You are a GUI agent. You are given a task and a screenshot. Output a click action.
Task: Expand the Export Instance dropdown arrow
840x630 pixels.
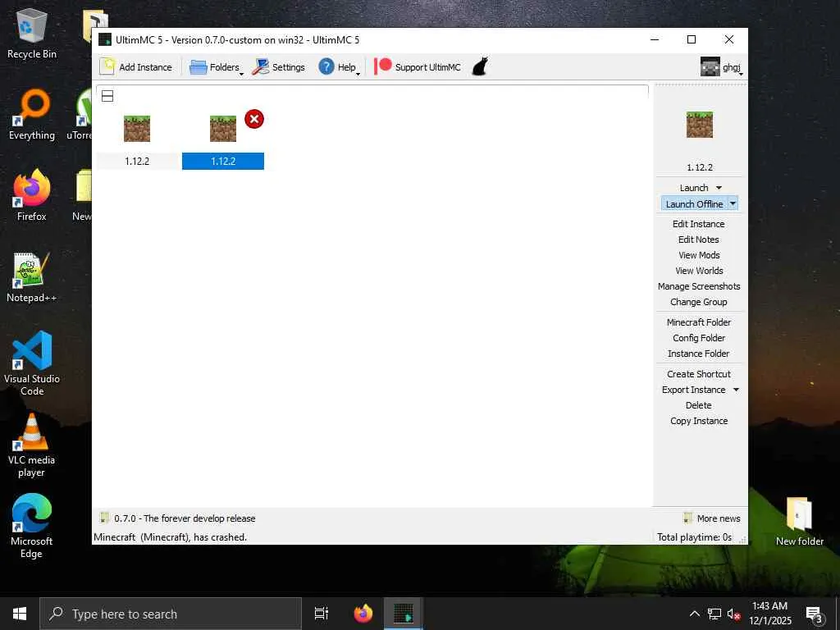[x=736, y=390]
